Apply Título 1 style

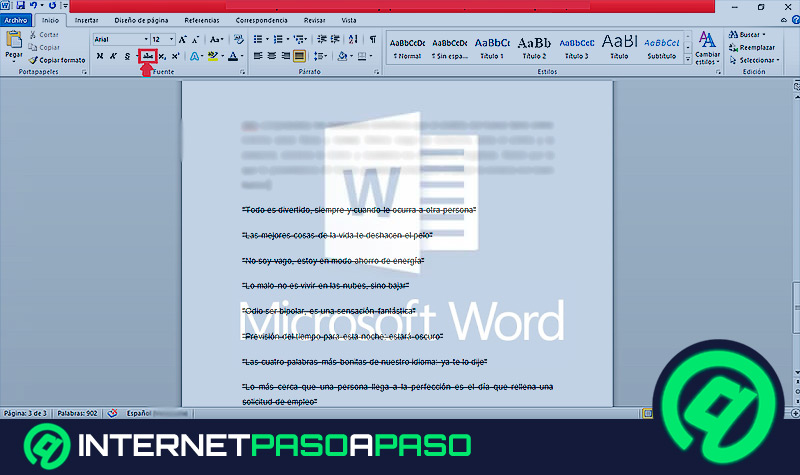coord(492,48)
